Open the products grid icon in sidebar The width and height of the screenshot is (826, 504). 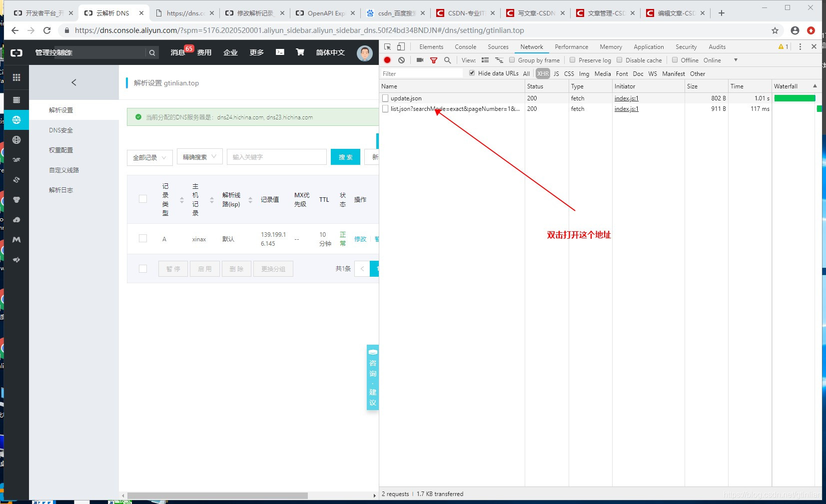(x=16, y=77)
